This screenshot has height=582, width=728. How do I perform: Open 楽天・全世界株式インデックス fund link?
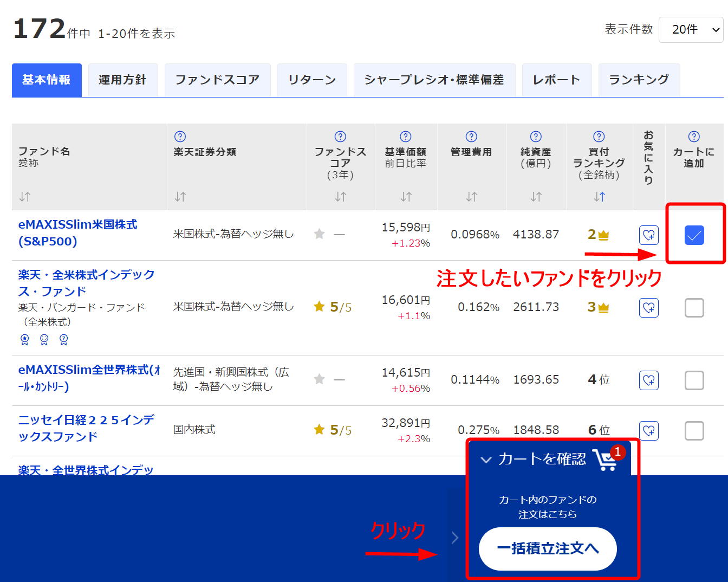tap(86, 470)
